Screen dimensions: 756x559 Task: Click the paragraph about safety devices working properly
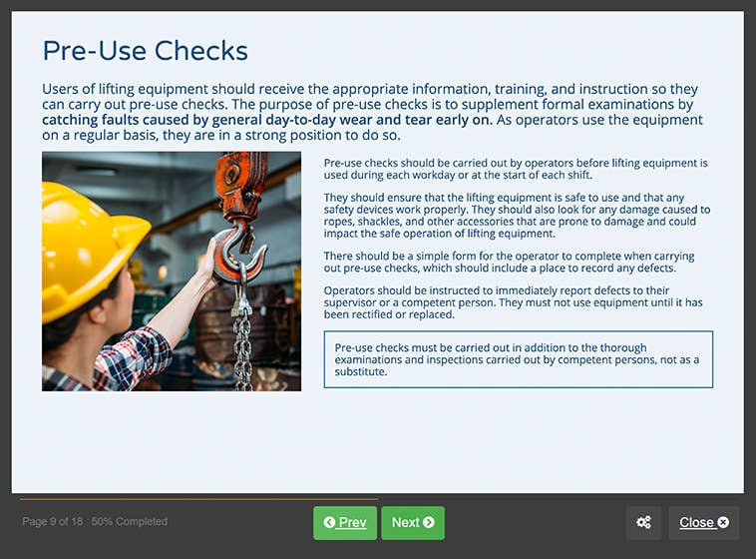pyautogui.click(x=516, y=215)
